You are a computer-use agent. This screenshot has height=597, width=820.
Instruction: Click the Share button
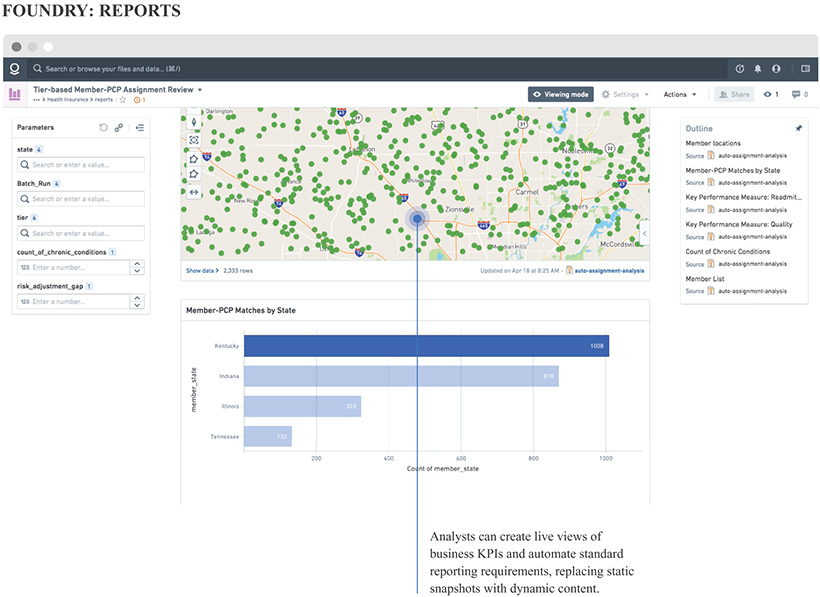pyautogui.click(x=734, y=94)
